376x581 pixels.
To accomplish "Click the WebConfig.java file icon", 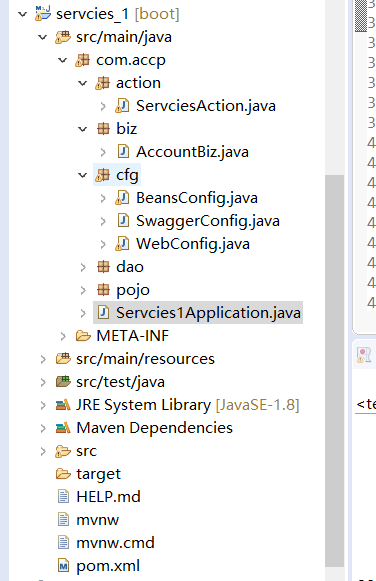I will pyautogui.click(x=122, y=244).
